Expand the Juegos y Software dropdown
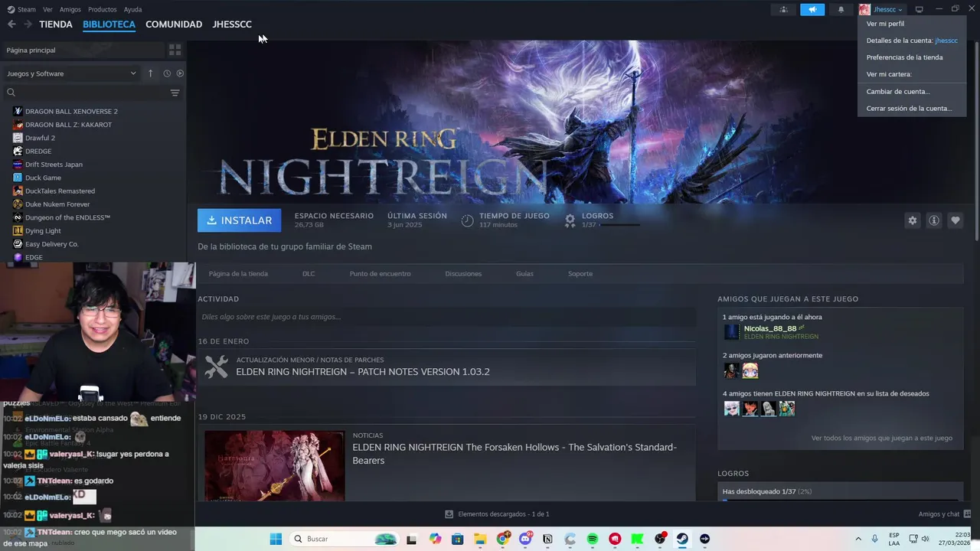This screenshot has width=980, height=551. 71,73
